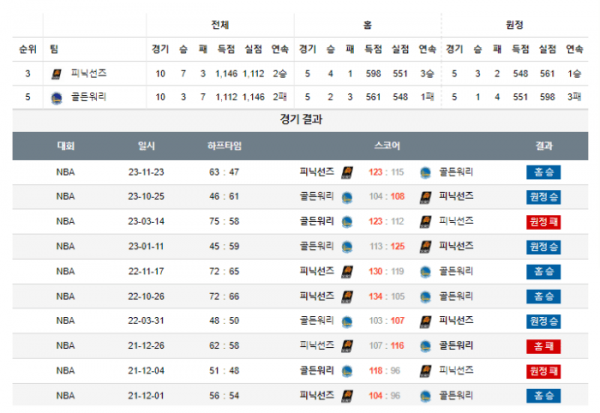Image resolution: width=600 pixels, height=413 pixels.
Task: Click the 원정승 badge for the 23-10-25 game
Action: [543, 197]
